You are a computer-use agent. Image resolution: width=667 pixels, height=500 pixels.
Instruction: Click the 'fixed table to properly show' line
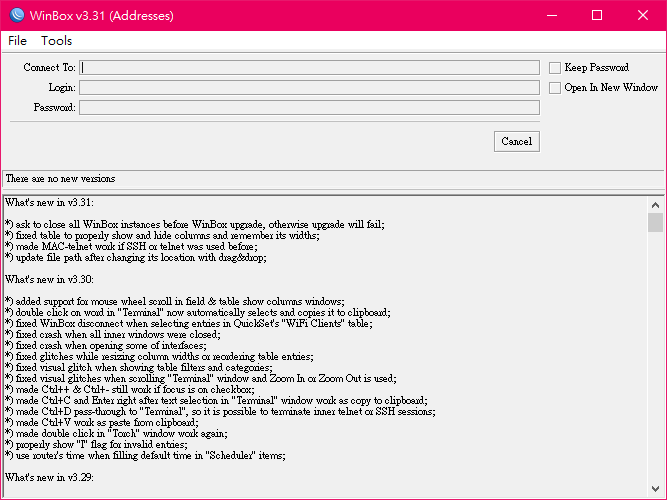(x=162, y=235)
